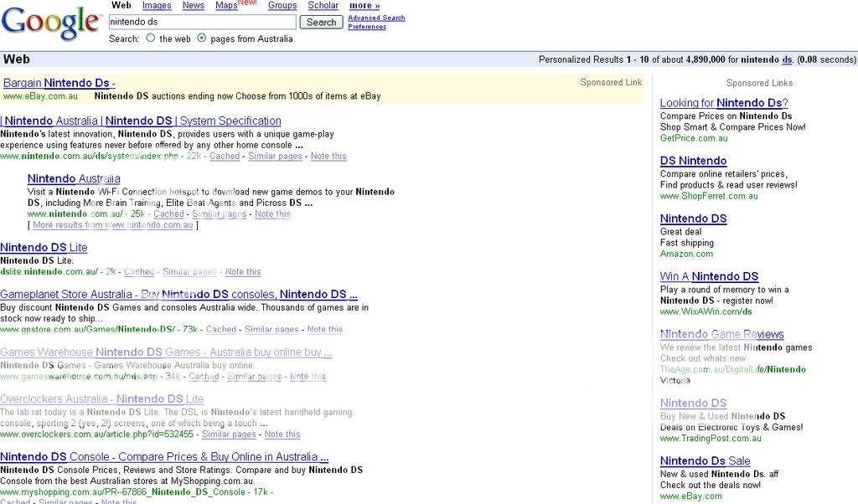Click 'Note this' for gameswarehouse.com.au result
Screen dimensions: 858x504
308,377
